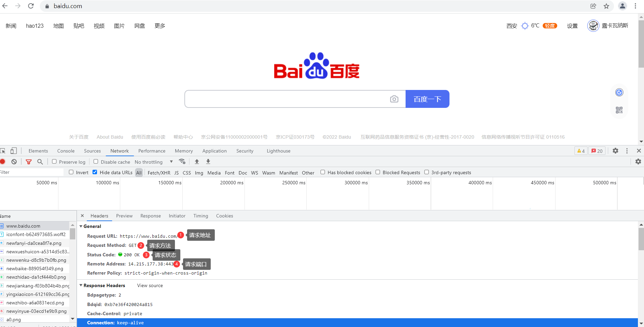Enable Disable cache checkbox
Image resolution: width=644 pixels, height=327 pixels.
point(96,162)
